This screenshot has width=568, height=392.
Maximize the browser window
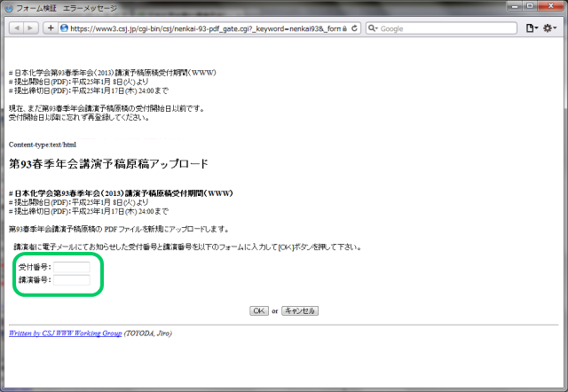pyautogui.click(x=530, y=7)
